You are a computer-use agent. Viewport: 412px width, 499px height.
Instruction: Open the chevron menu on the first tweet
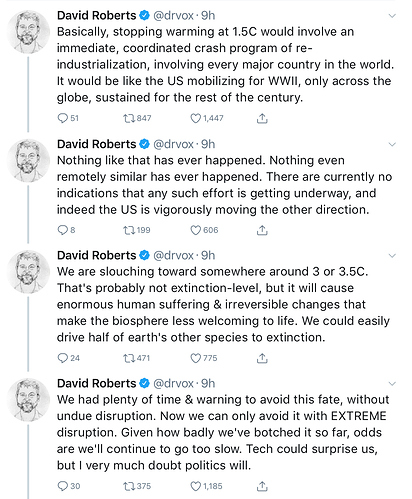392,16
